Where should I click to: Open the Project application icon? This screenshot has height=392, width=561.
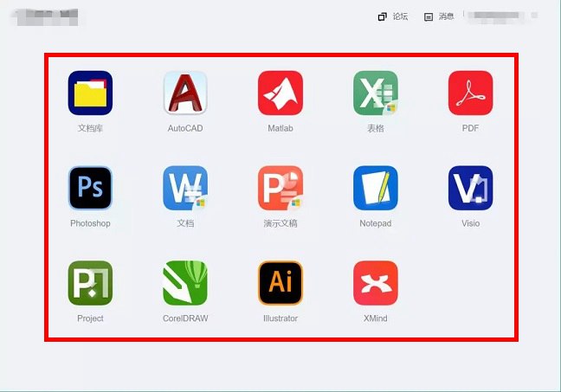pyautogui.click(x=90, y=283)
